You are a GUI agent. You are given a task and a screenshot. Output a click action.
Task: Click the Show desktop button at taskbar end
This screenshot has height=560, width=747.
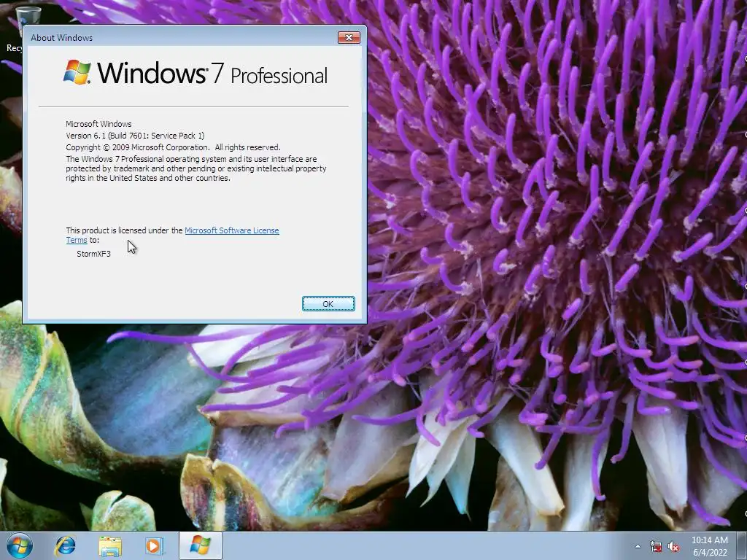coord(742,545)
